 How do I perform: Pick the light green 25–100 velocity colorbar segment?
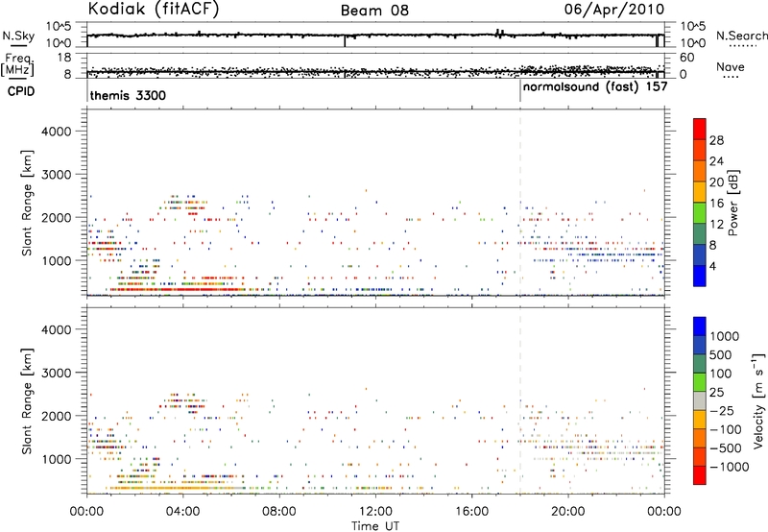tap(700, 382)
